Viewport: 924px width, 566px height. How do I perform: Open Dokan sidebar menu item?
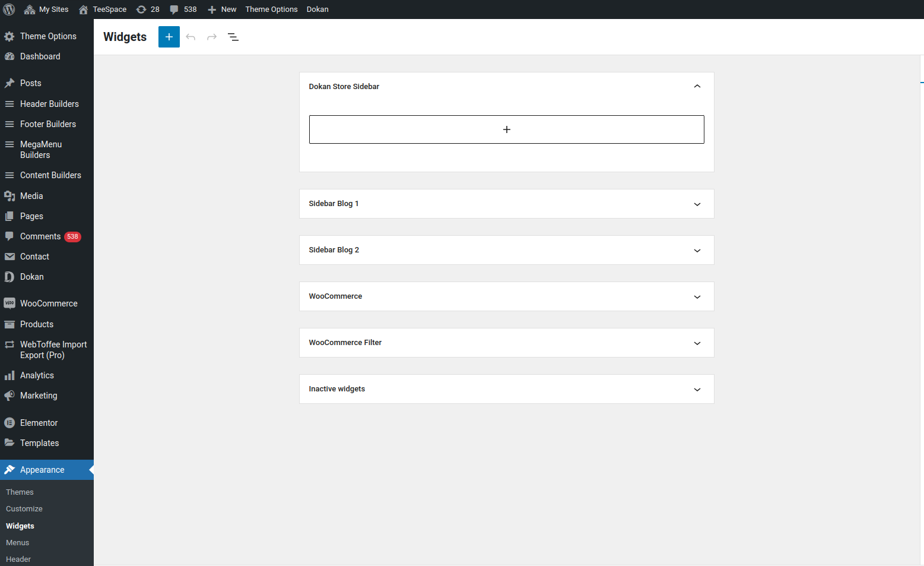pos(47,277)
